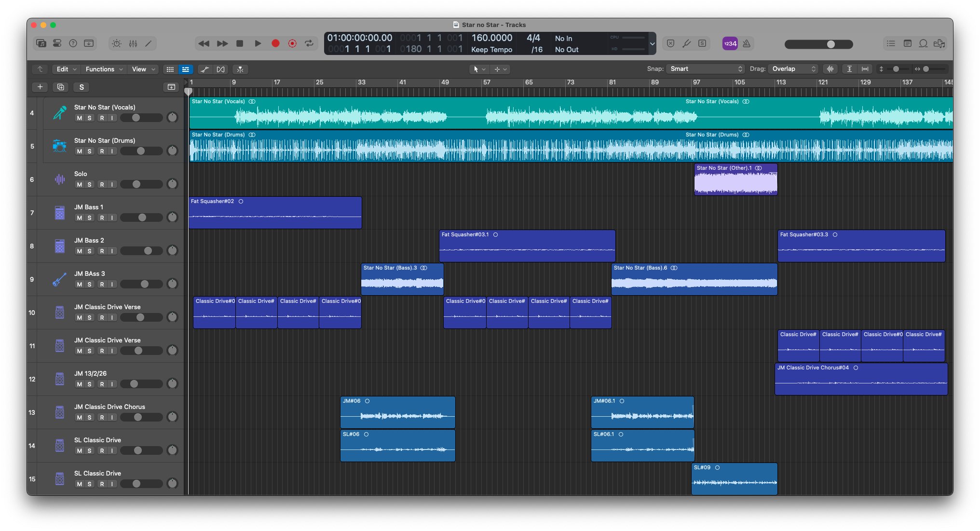
Task: Click the Stop transport button
Action: coord(240,43)
